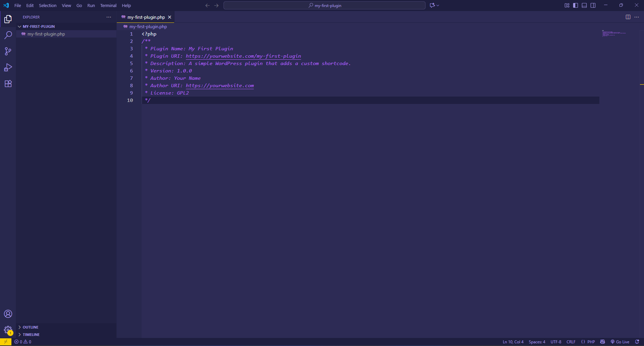The width and height of the screenshot is (644, 346).
Task: Open the Search view in activity bar
Action: click(8, 35)
